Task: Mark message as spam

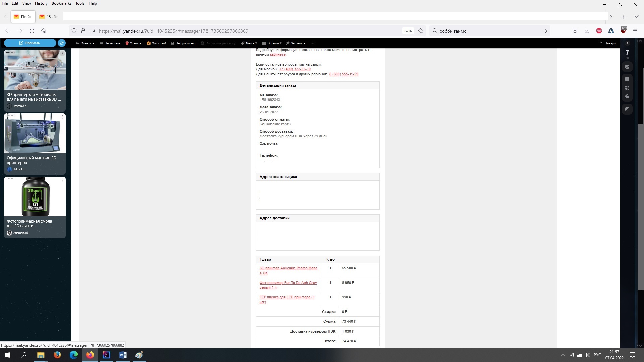Action: point(156,43)
